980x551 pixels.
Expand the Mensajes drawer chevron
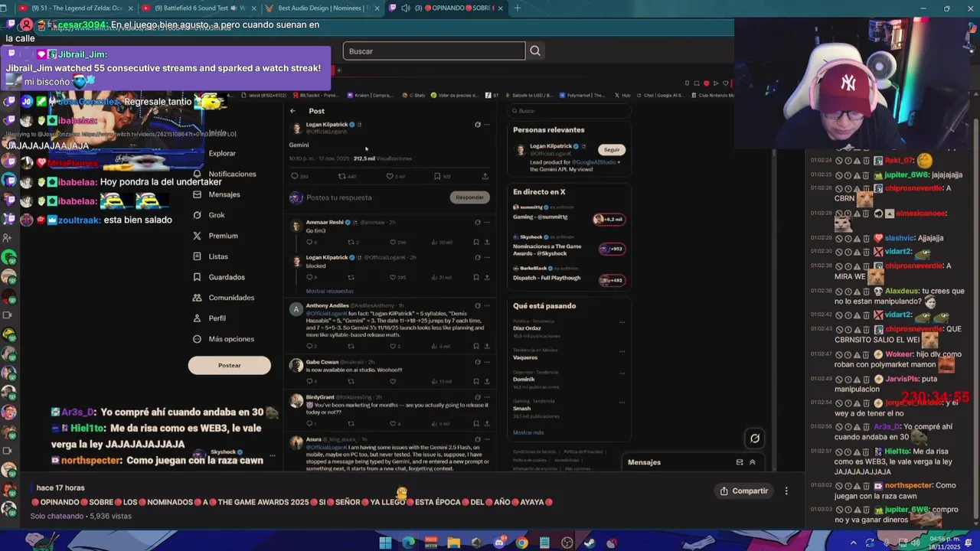(753, 462)
